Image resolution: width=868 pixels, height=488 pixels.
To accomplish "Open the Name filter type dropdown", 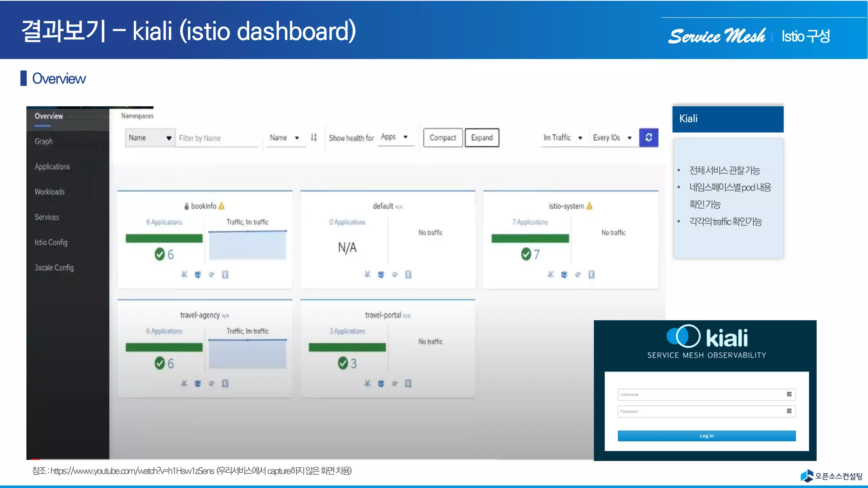I will 150,138.
